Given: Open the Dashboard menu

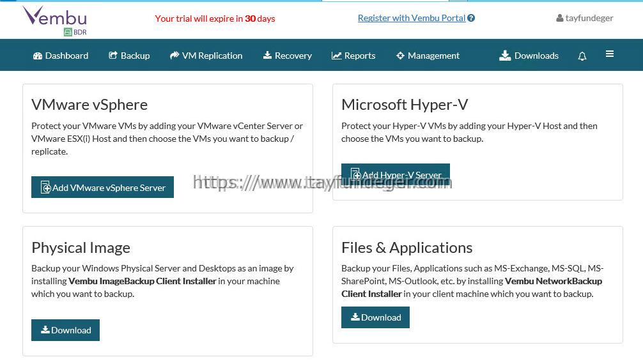Looking at the screenshot, I should click(x=61, y=56).
